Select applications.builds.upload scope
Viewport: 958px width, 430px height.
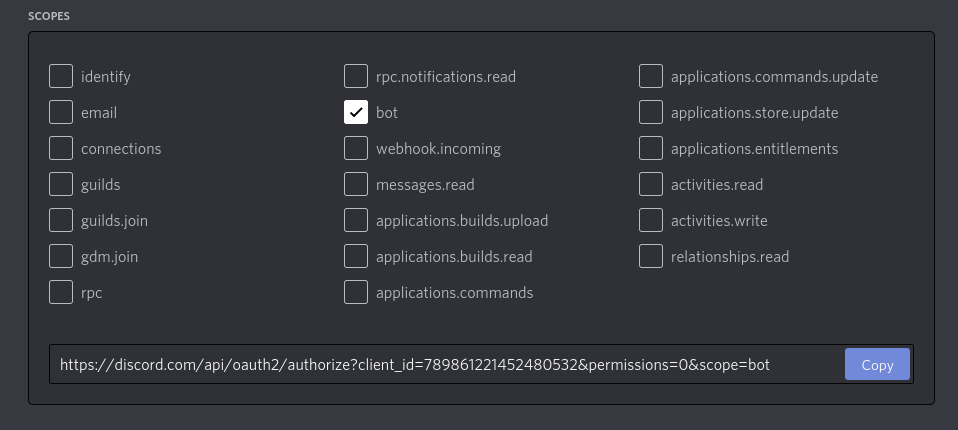pyautogui.click(x=356, y=221)
